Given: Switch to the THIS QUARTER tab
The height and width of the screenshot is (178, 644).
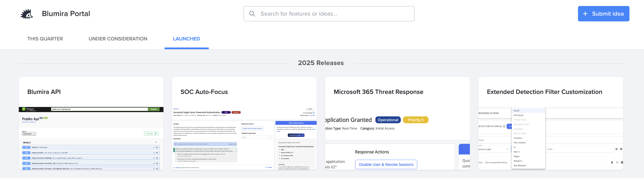Looking at the screenshot, I should 45,39.
